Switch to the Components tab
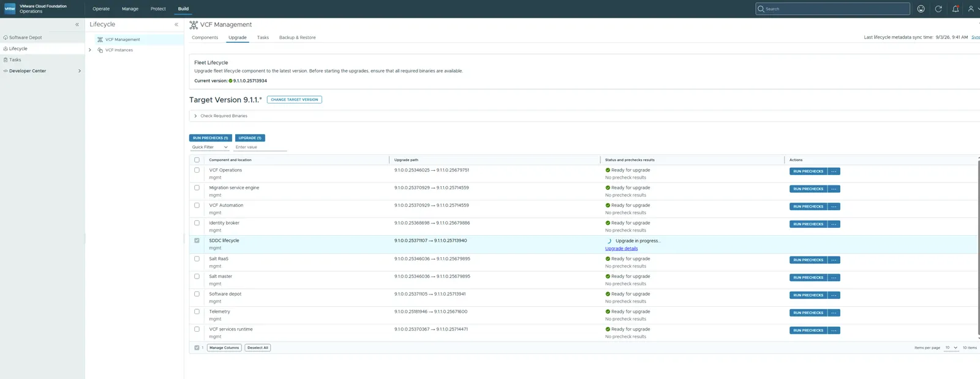Image resolution: width=980 pixels, height=379 pixels. (x=205, y=37)
